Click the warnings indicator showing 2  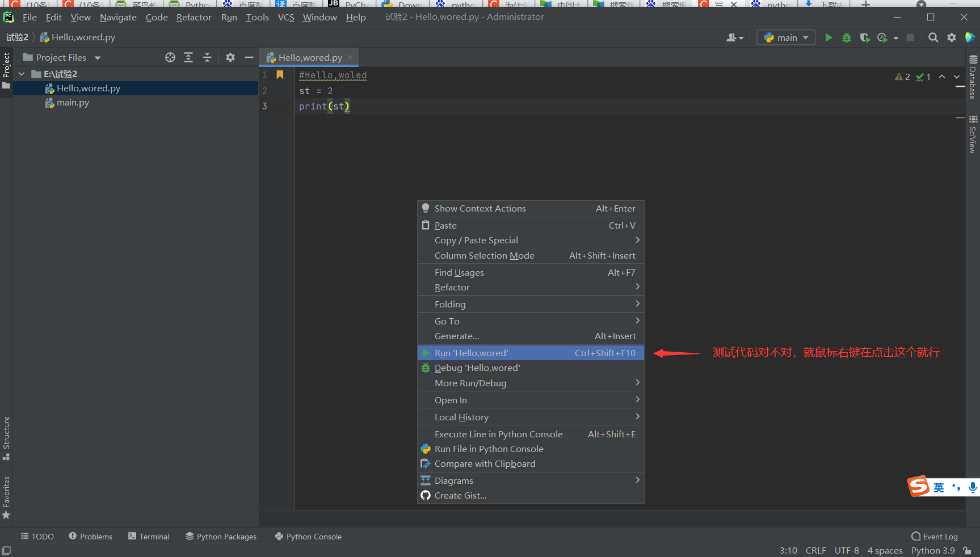(902, 77)
